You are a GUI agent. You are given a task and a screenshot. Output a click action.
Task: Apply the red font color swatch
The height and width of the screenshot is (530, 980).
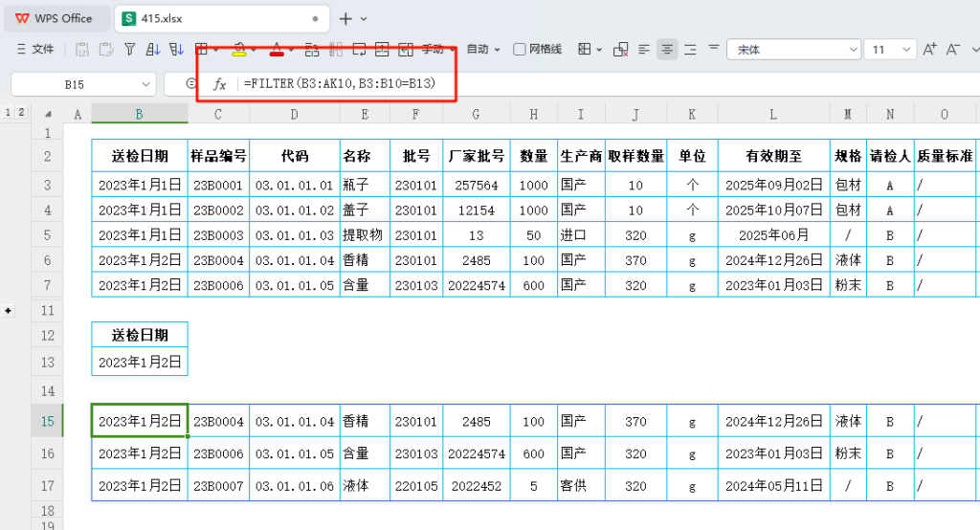[277, 55]
